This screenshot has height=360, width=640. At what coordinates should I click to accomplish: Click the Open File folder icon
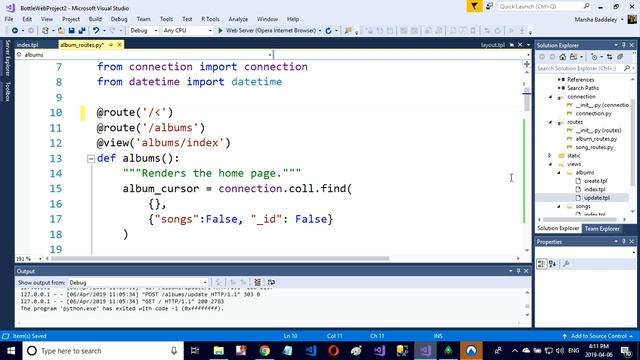(61, 31)
